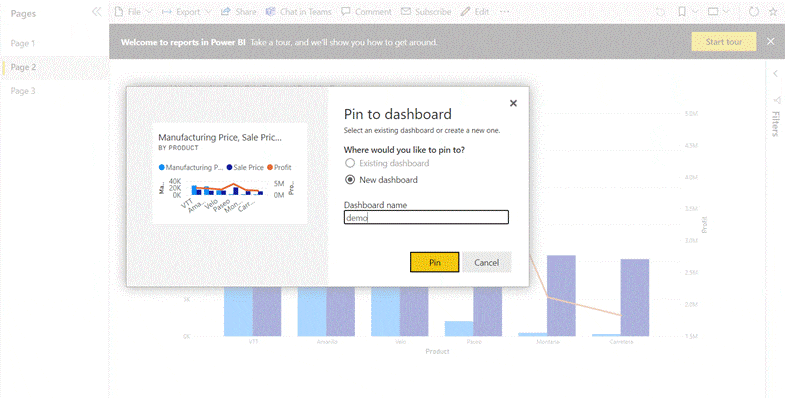The width and height of the screenshot is (785, 398).
Task: Collapse the Pages pane with double chevron
Action: click(x=97, y=12)
